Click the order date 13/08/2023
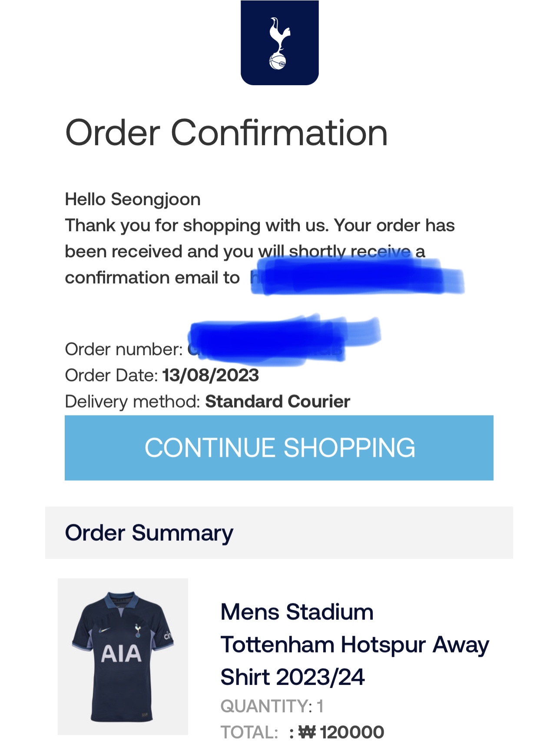Image resolution: width=560 pixels, height=748 pixels. [x=211, y=376]
